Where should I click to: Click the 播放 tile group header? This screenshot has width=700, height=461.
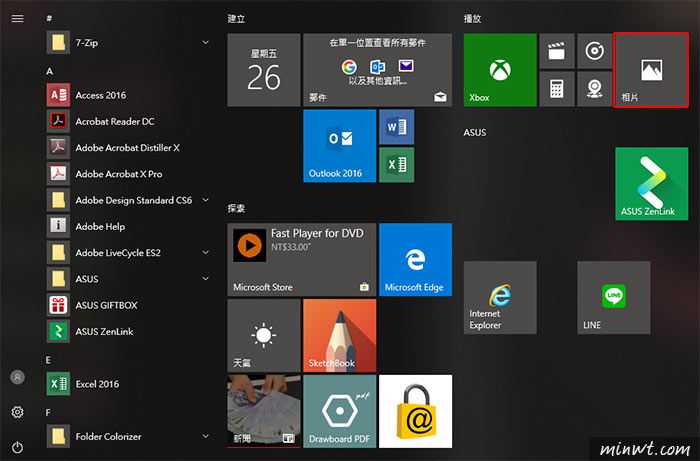pyautogui.click(x=472, y=19)
